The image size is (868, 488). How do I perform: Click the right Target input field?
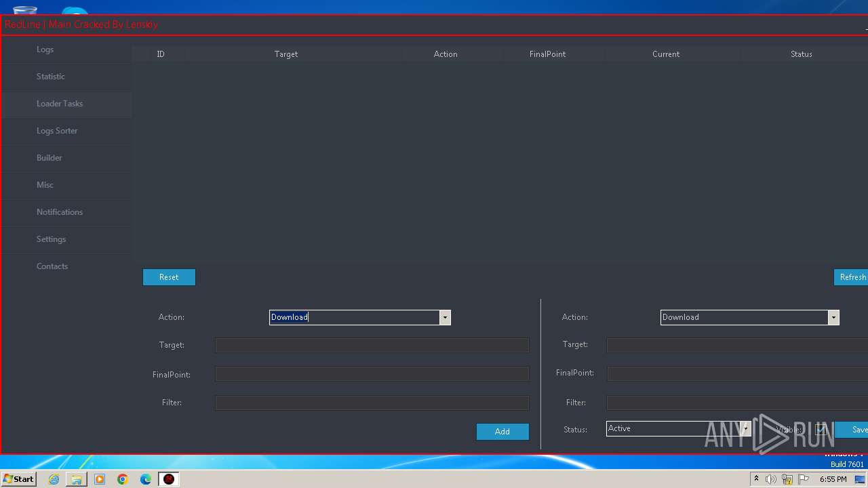coord(737,345)
